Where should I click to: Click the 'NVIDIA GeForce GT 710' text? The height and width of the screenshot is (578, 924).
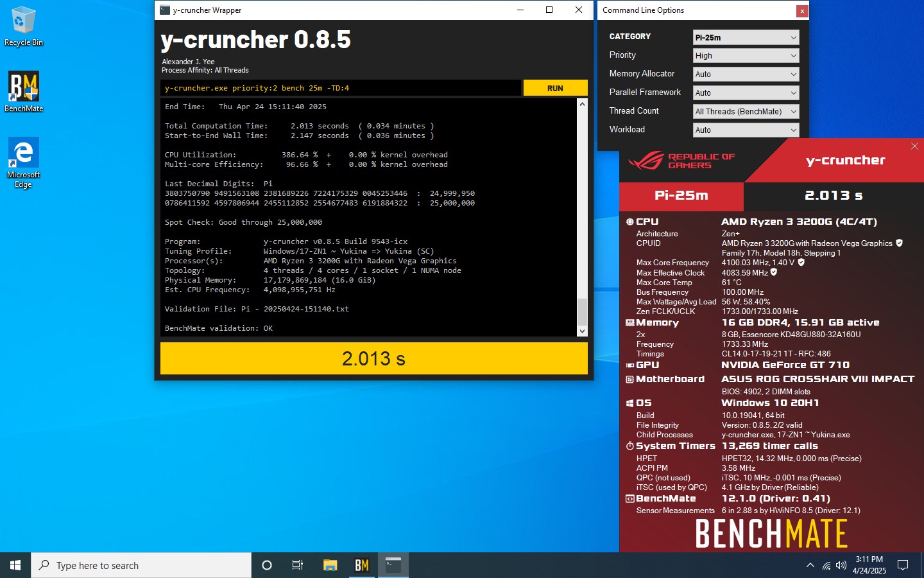coord(785,365)
